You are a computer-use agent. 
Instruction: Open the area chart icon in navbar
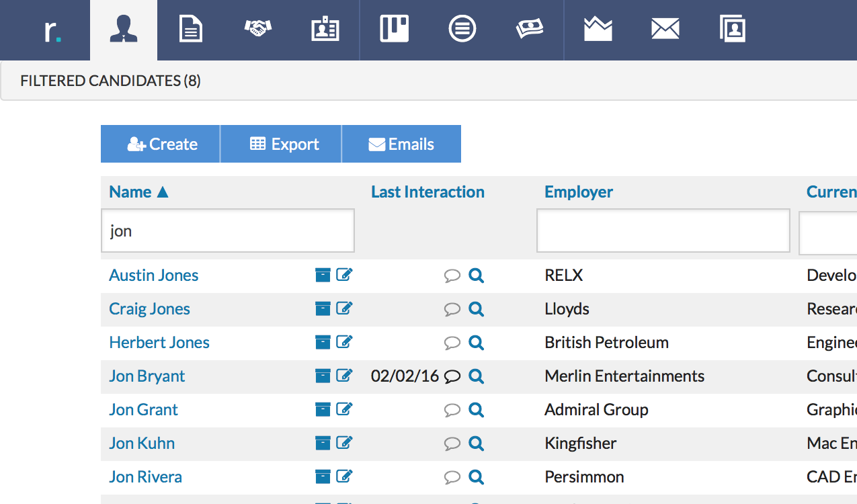click(x=598, y=30)
